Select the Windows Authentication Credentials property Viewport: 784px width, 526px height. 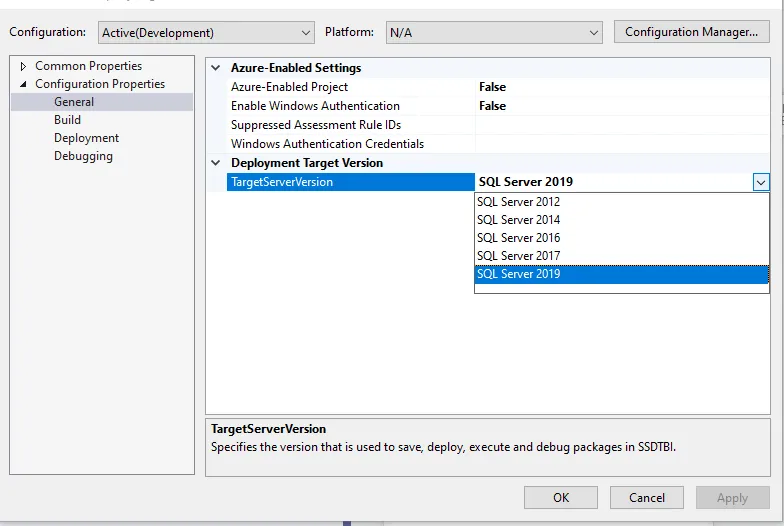point(351,144)
